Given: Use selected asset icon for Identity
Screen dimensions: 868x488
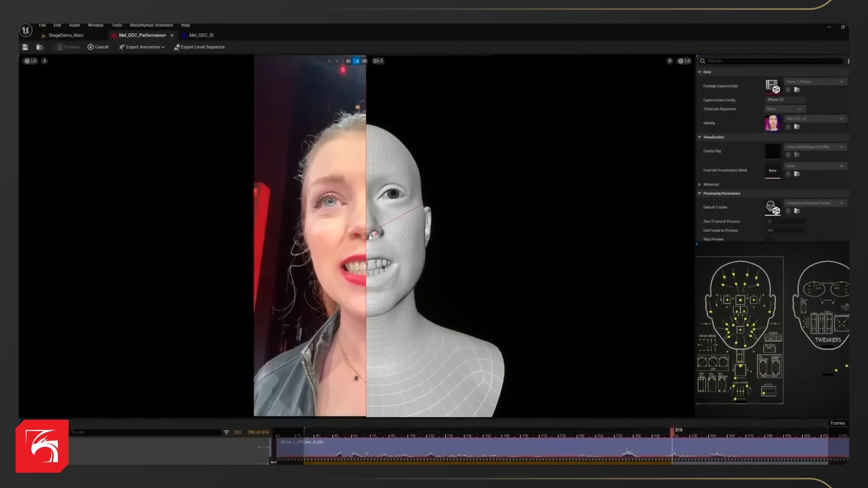Looking at the screenshot, I should click(788, 127).
